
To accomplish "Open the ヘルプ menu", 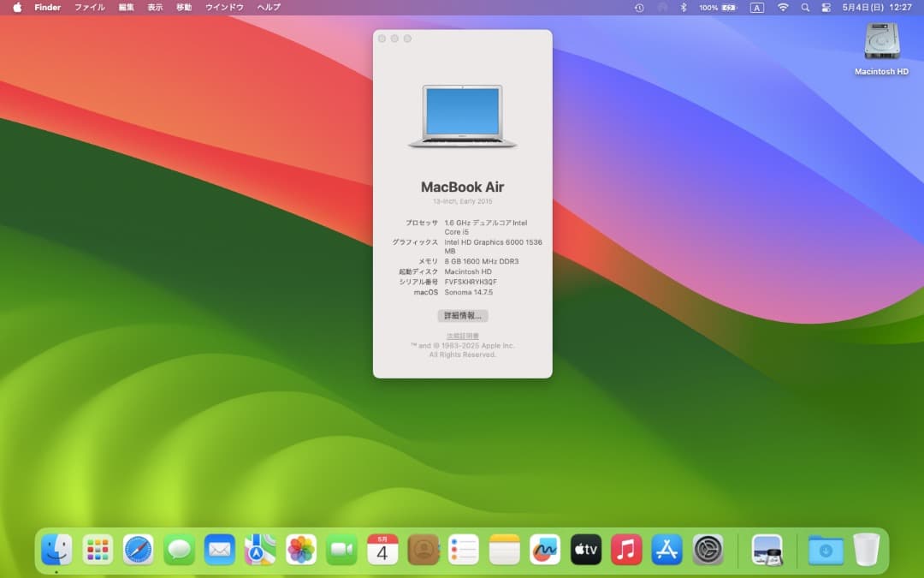I will point(268,7).
